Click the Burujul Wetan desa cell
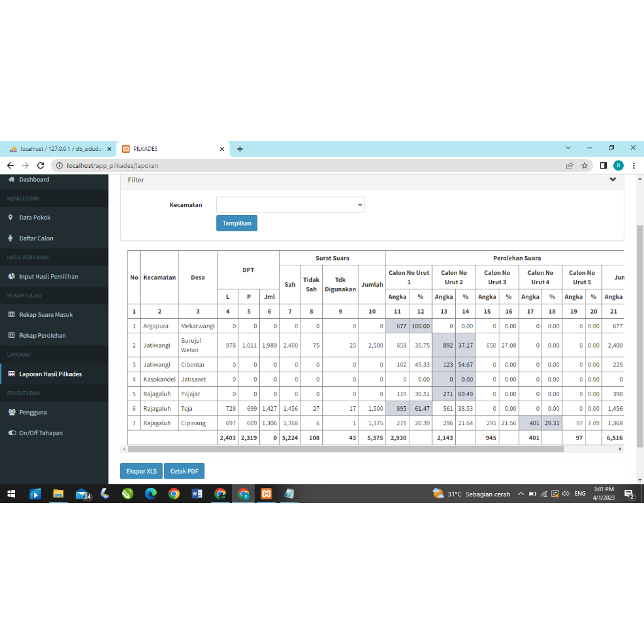 tap(197, 345)
